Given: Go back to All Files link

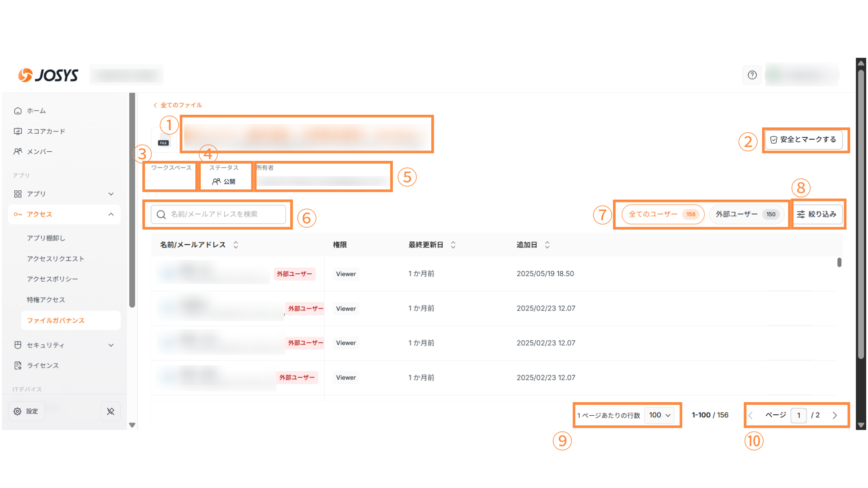Looking at the screenshot, I should click(x=178, y=105).
